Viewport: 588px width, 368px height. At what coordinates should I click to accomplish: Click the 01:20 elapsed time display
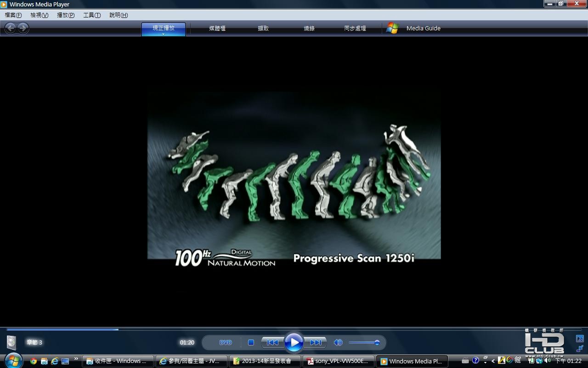[x=187, y=342]
